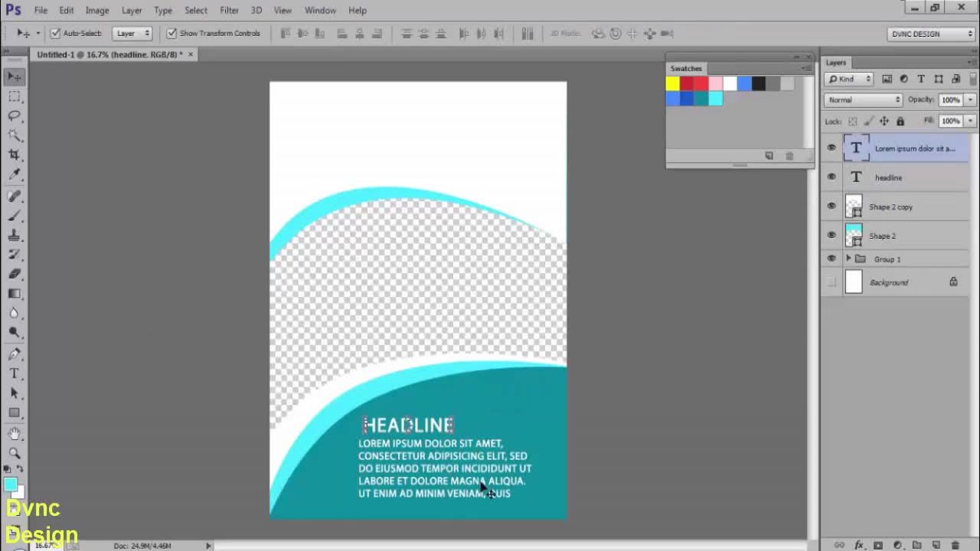Choose the Zoom tool
This screenshot has height=551, width=980.
pyautogui.click(x=14, y=453)
